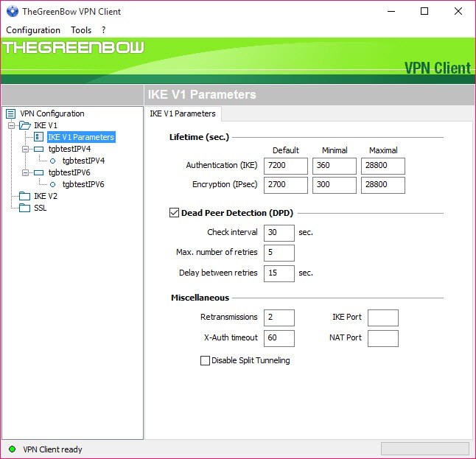476x459 pixels.
Task: Maximize the VPN Client window
Action: (424, 12)
